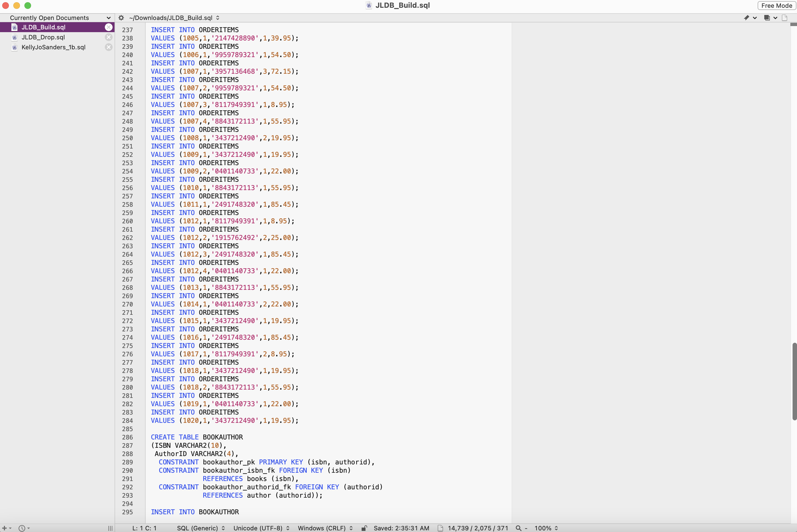Select KellyJoSanders_1b.sql in document list
Image resolution: width=797 pixels, height=532 pixels.
pos(53,47)
